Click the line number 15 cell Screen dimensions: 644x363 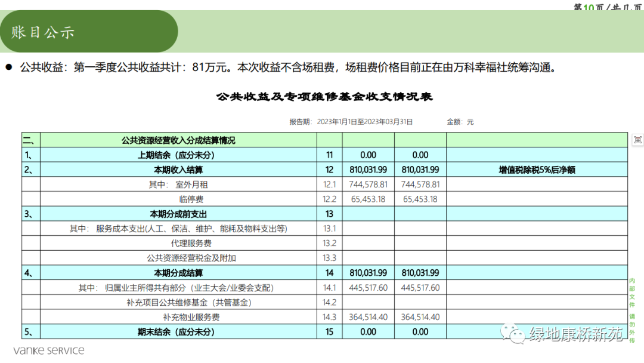coord(329,332)
